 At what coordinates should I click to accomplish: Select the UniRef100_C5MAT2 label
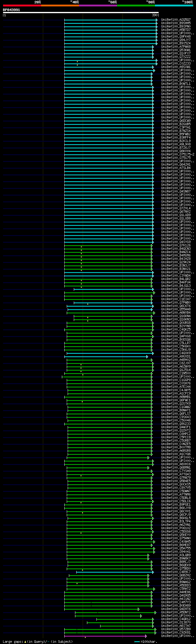point(176,589)
